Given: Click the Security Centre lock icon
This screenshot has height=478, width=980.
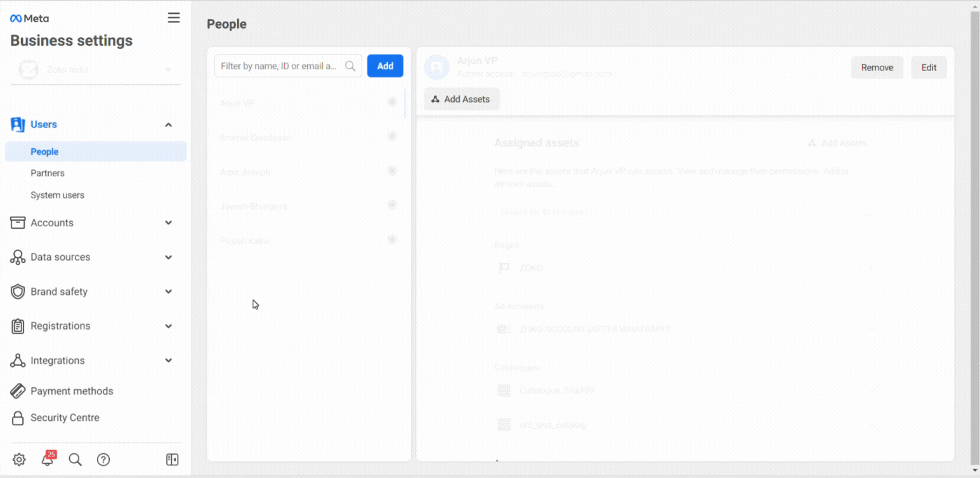Looking at the screenshot, I should pyautogui.click(x=18, y=418).
